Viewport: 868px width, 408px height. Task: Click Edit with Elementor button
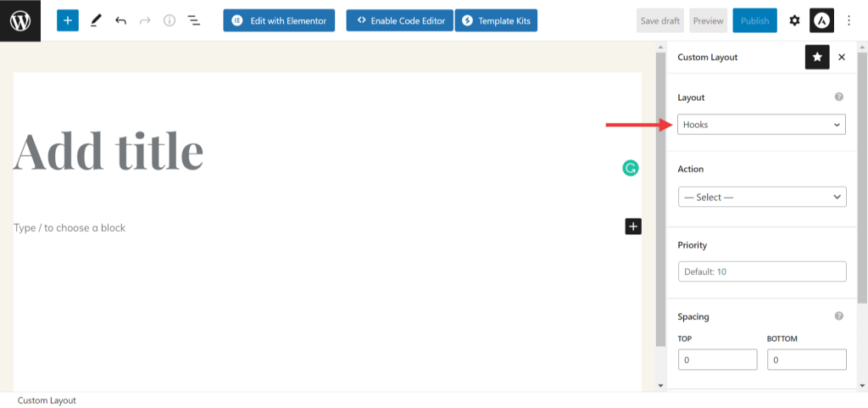[279, 21]
